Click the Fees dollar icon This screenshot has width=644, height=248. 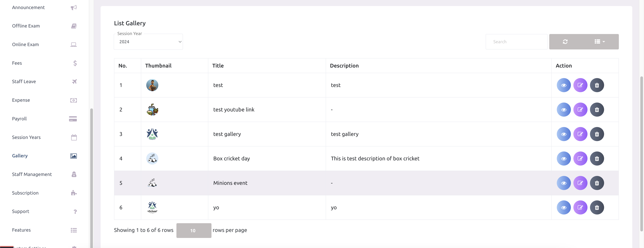click(x=75, y=63)
